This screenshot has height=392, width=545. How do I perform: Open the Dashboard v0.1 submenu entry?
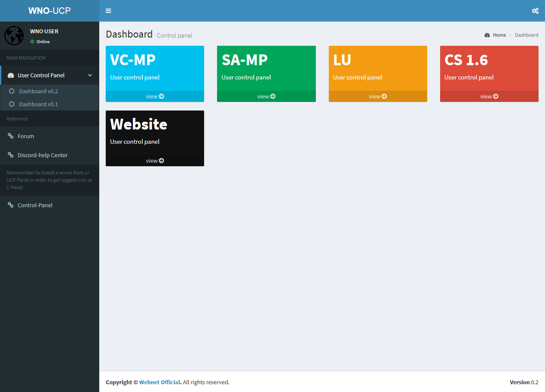50,104
